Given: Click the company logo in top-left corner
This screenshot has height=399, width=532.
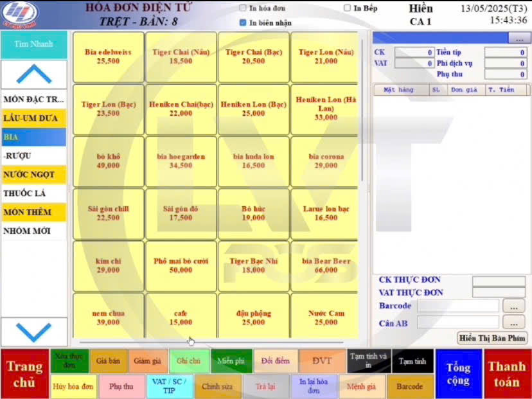Looking at the screenshot, I should coord(21,13).
